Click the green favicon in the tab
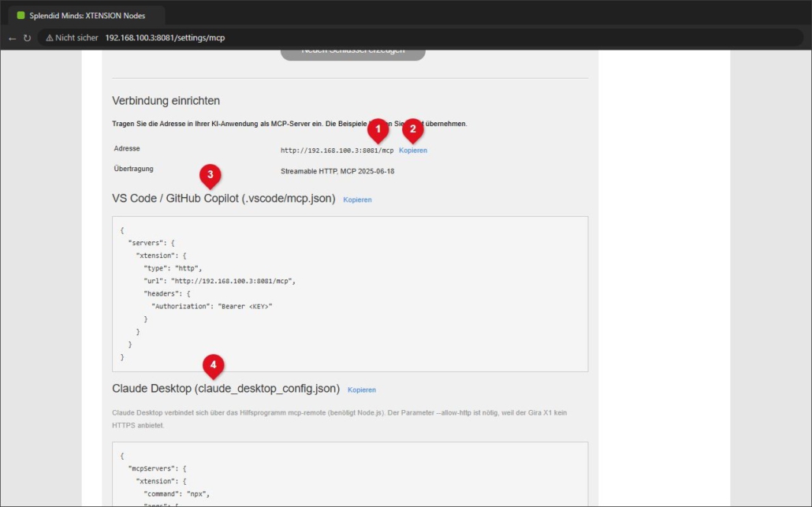The height and width of the screenshot is (507, 812). point(20,16)
